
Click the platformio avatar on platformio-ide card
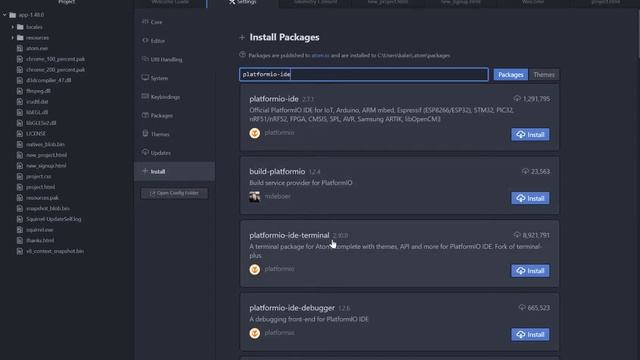point(255,133)
